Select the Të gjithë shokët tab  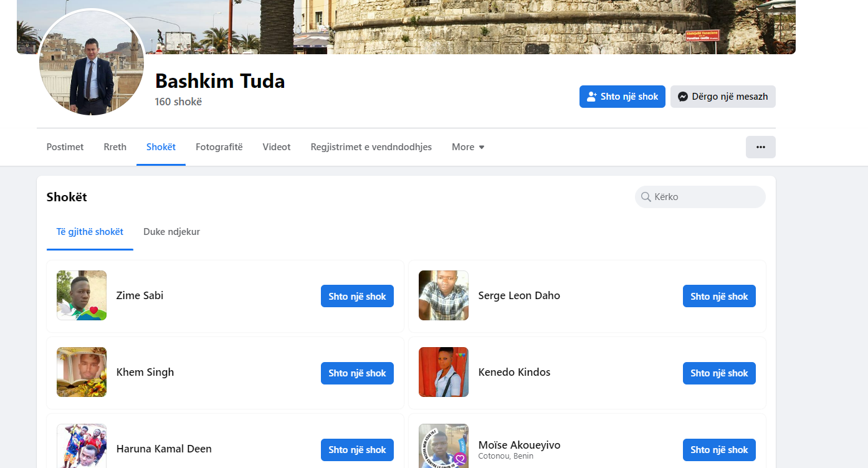point(90,232)
